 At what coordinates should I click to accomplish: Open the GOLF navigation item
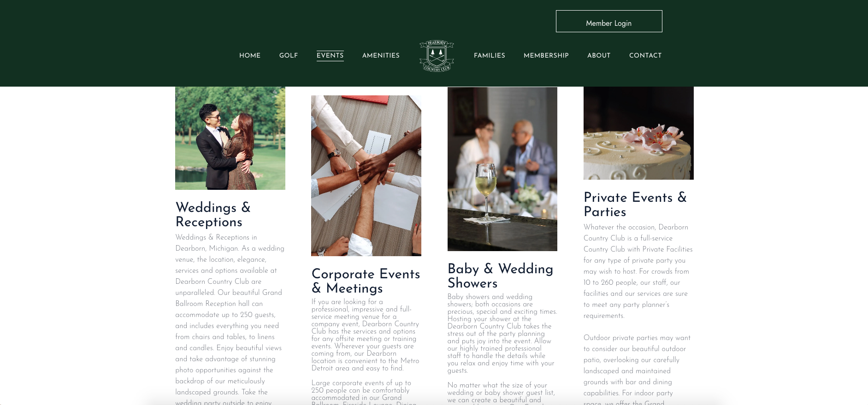tap(289, 55)
